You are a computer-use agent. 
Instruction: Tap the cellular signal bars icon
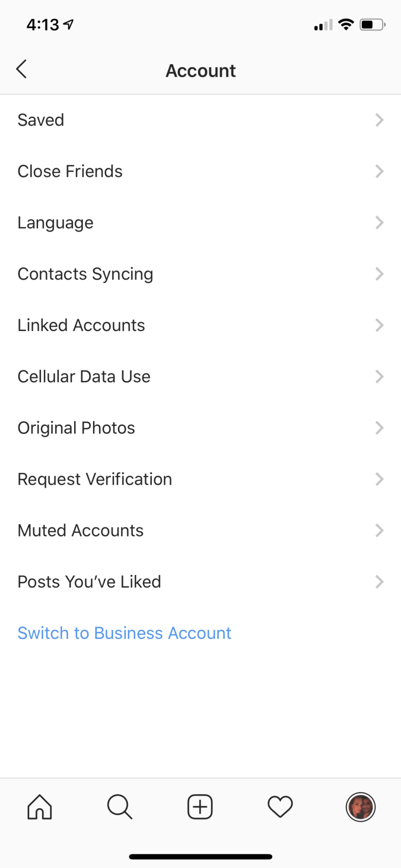point(323,25)
